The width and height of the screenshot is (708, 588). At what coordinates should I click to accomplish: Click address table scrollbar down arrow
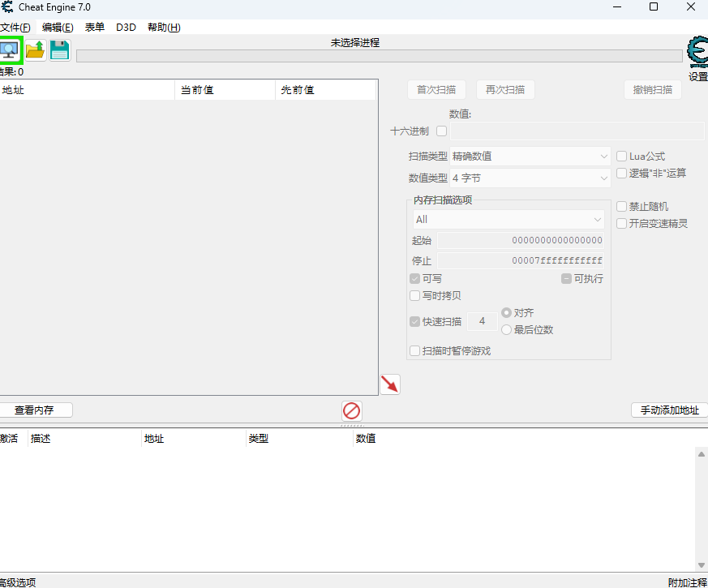tap(702, 565)
